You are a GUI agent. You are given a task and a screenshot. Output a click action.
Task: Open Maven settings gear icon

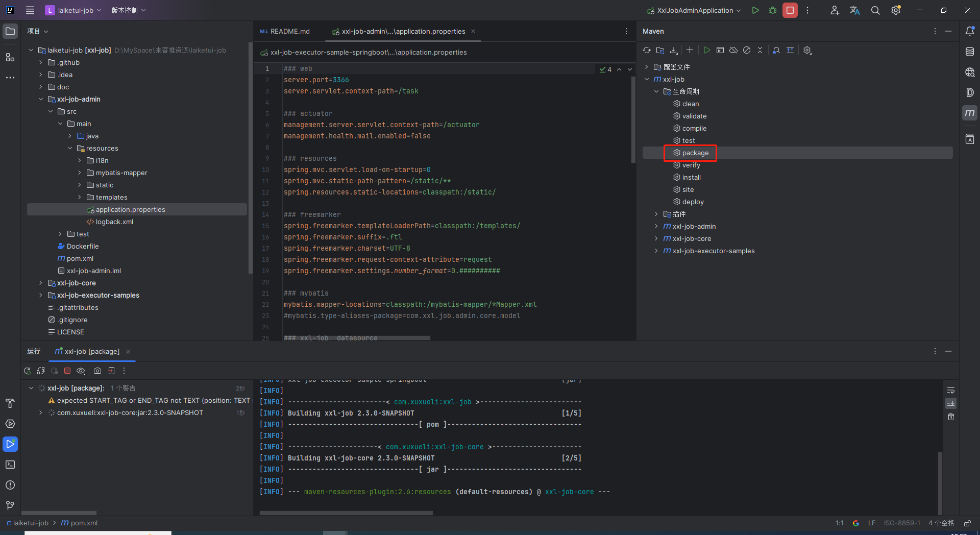pos(807,50)
